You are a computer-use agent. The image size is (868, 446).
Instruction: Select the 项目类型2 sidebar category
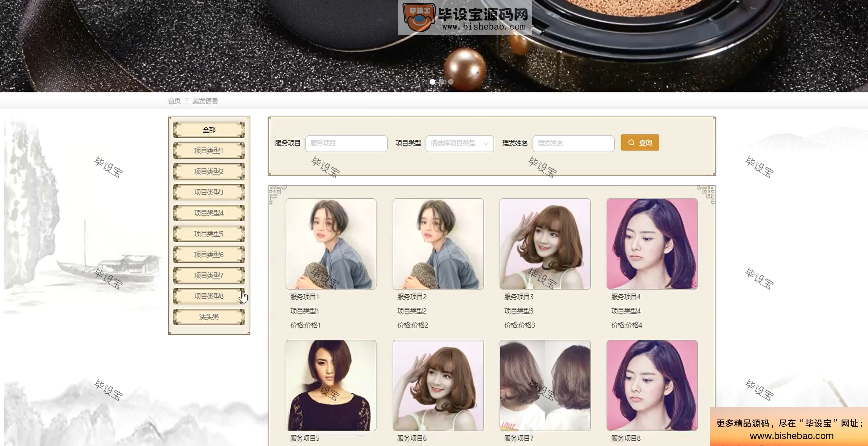(x=209, y=171)
